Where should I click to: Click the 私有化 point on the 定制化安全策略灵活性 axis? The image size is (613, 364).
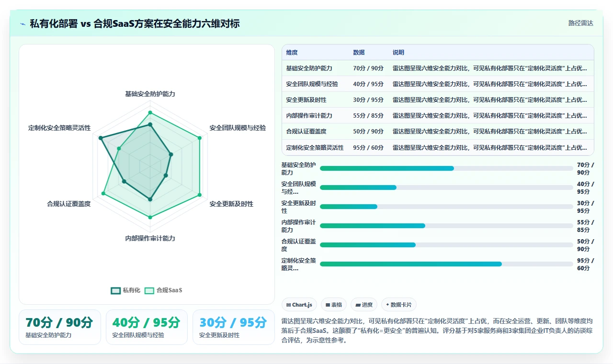click(100, 138)
